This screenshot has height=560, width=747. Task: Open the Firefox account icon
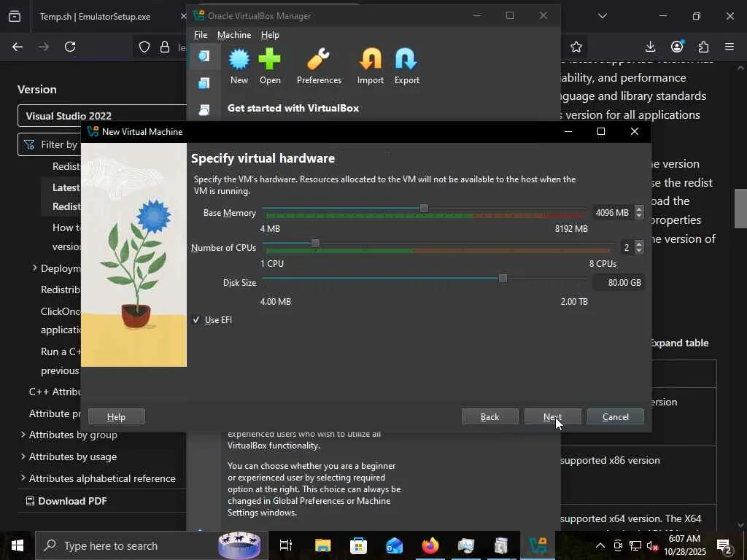tap(677, 46)
